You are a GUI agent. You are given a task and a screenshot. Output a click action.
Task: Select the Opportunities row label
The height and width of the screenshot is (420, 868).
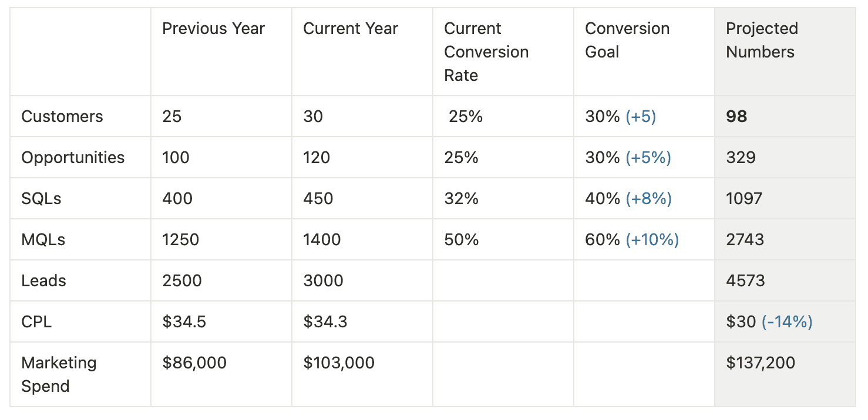point(73,158)
